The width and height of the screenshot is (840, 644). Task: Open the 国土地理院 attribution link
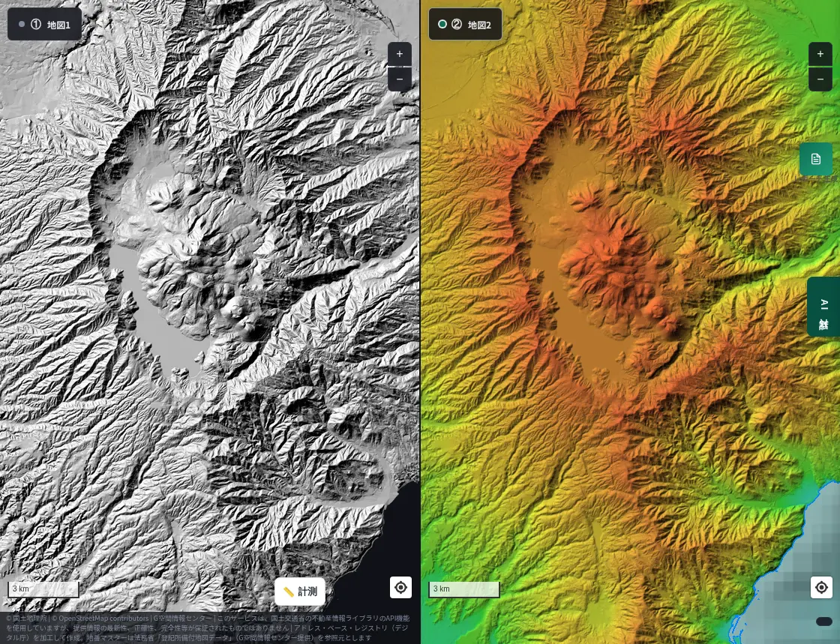tap(25, 619)
